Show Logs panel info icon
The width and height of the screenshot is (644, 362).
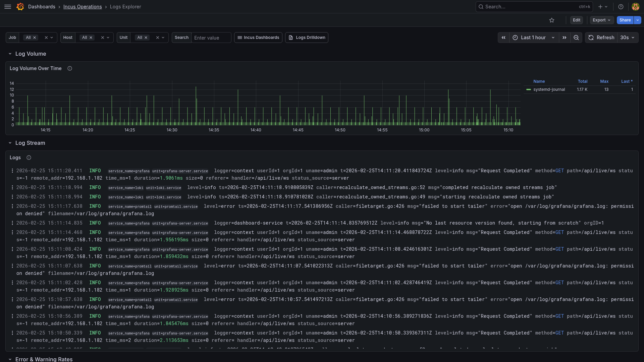(x=29, y=158)
